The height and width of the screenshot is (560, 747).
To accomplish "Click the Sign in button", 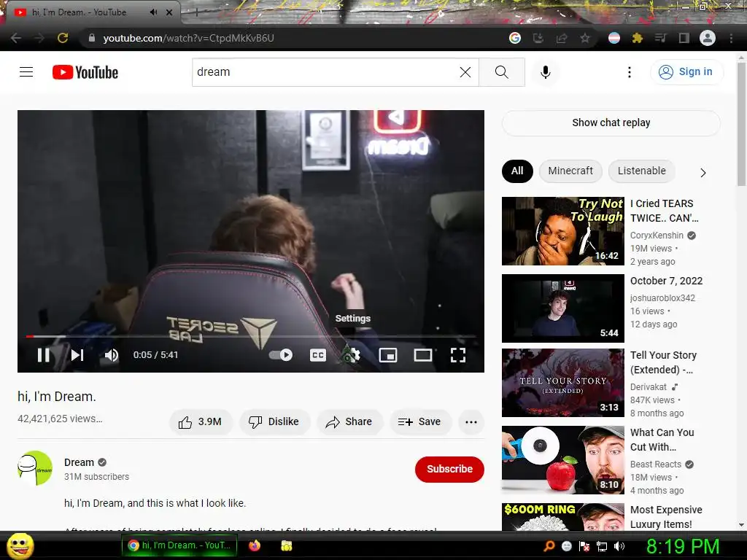I will pyautogui.click(x=686, y=72).
